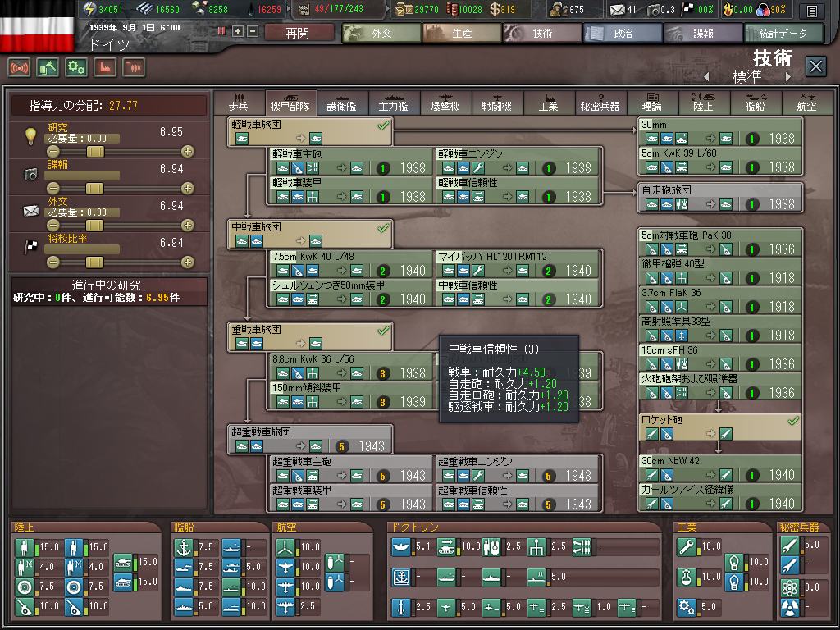Image resolution: width=840 pixels, height=630 pixels.
Task: Click the checkmark on 中戦車旅団
Action: click(x=383, y=228)
